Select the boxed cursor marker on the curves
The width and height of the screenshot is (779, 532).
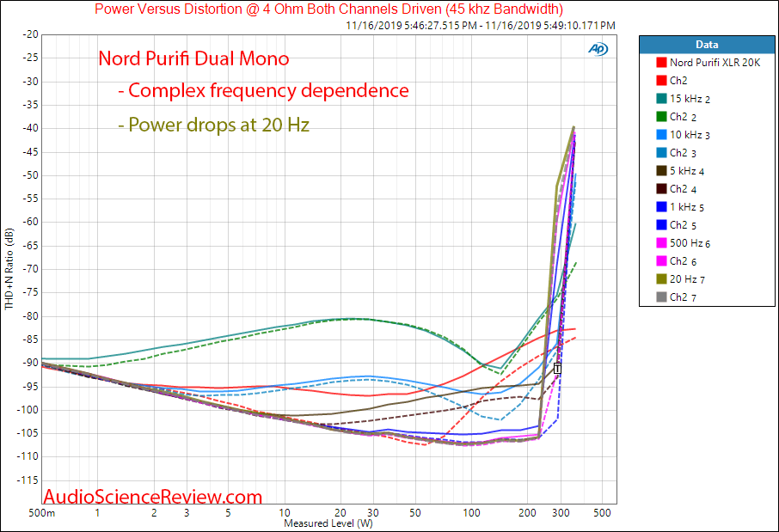pyautogui.click(x=557, y=369)
